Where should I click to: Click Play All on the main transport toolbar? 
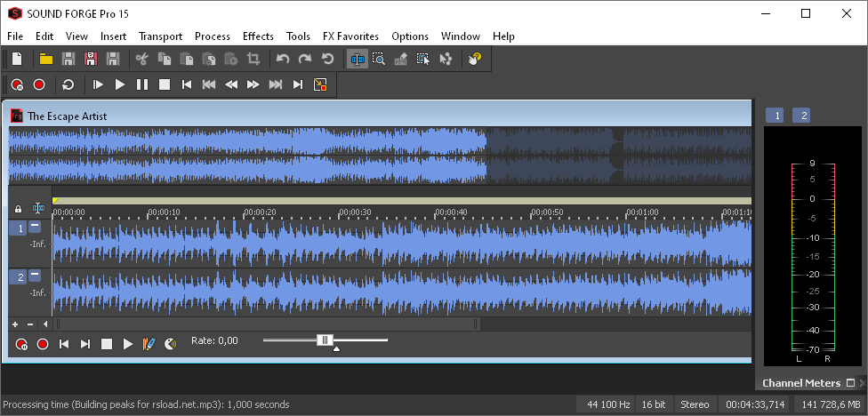[98, 84]
